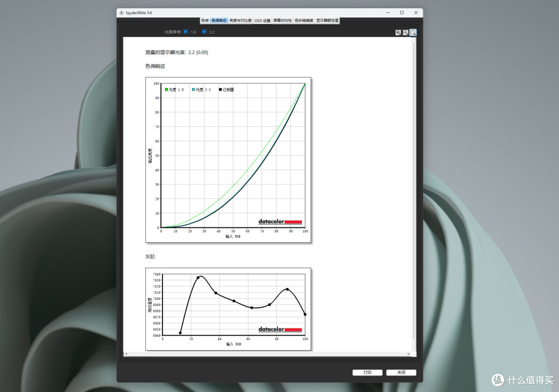Viewport: 559px width, 392px height.
Task: Uncheck the 2.2 gamma reference checkbox
Action: click(x=204, y=32)
